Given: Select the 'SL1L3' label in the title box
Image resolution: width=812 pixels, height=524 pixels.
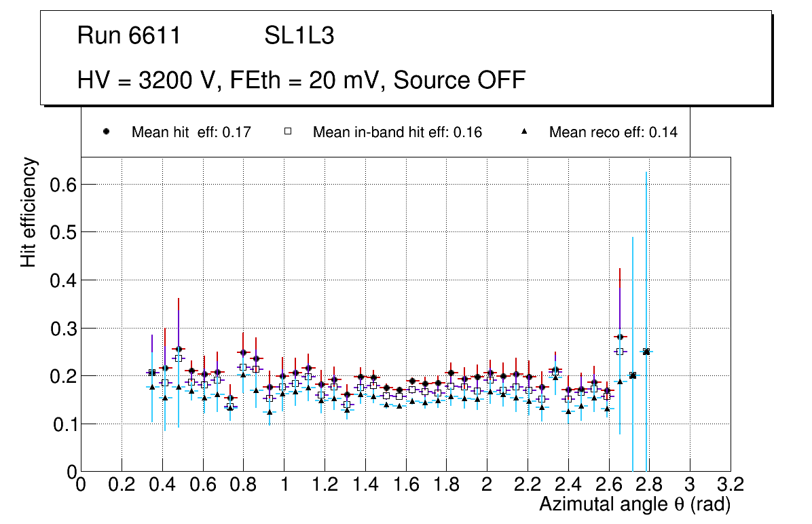Looking at the screenshot, I should pos(299,36).
